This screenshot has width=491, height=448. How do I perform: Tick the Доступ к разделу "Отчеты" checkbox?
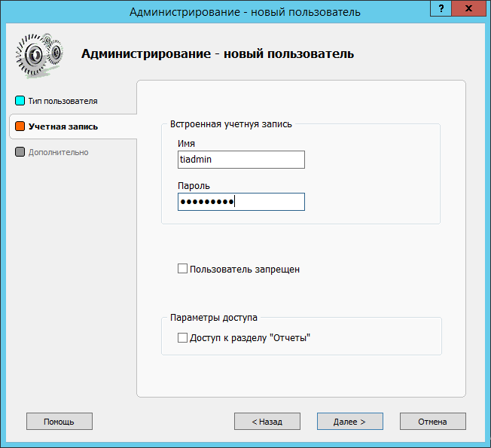(x=182, y=338)
